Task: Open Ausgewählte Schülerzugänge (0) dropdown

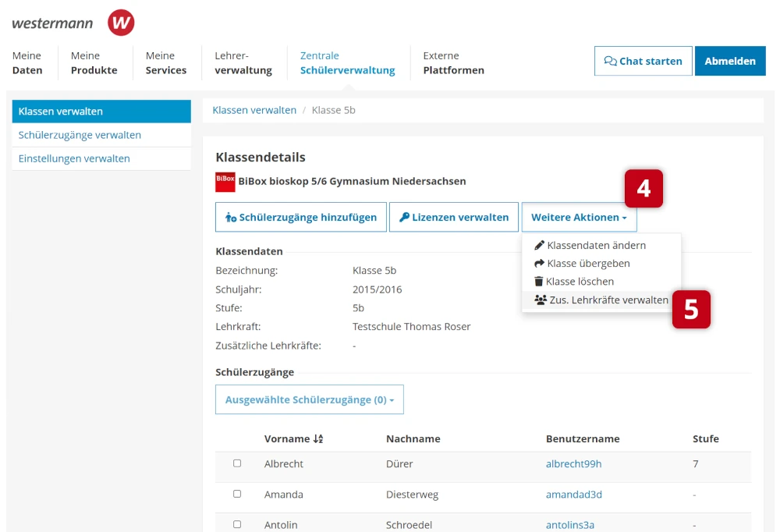Action: [x=309, y=399]
